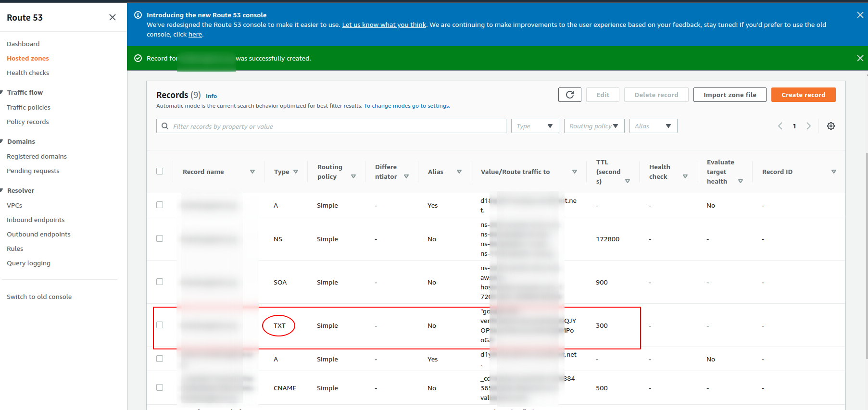Toggle select-all records checkbox in header
This screenshot has height=410, width=868.
[x=160, y=171]
